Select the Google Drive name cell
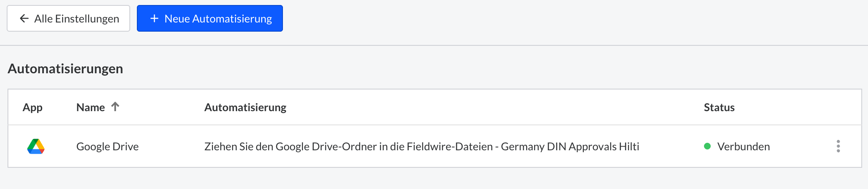868x189 pixels. (107, 147)
